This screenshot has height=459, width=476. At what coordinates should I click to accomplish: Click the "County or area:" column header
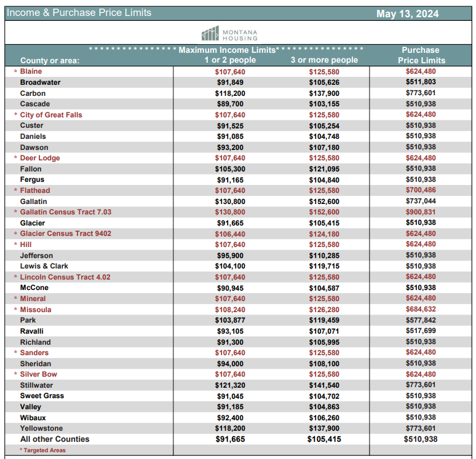(x=47, y=60)
